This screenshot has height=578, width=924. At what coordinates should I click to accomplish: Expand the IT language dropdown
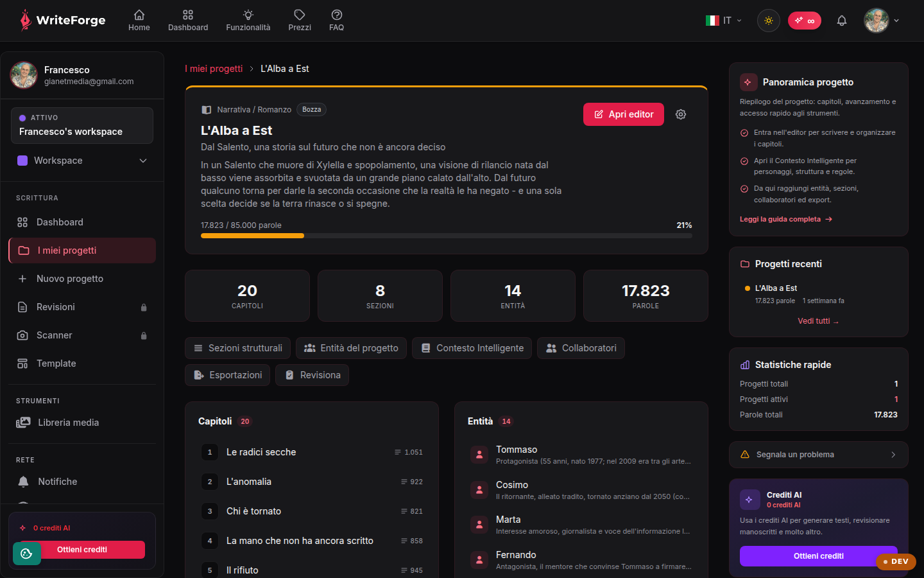(724, 21)
